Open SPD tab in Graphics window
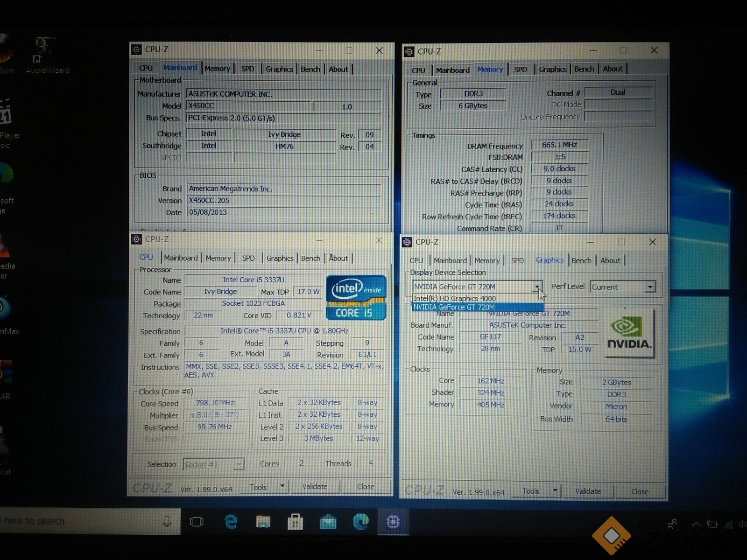The height and width of the screenshot is (560, 747). coord(517,260)
